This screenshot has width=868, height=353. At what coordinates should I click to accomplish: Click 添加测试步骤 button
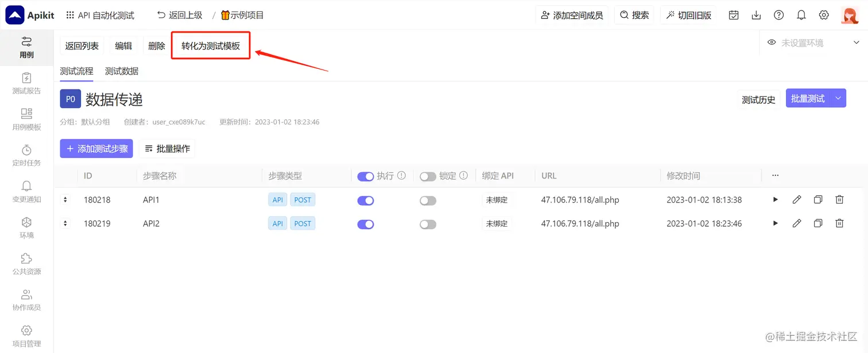[x=96, y=149]
